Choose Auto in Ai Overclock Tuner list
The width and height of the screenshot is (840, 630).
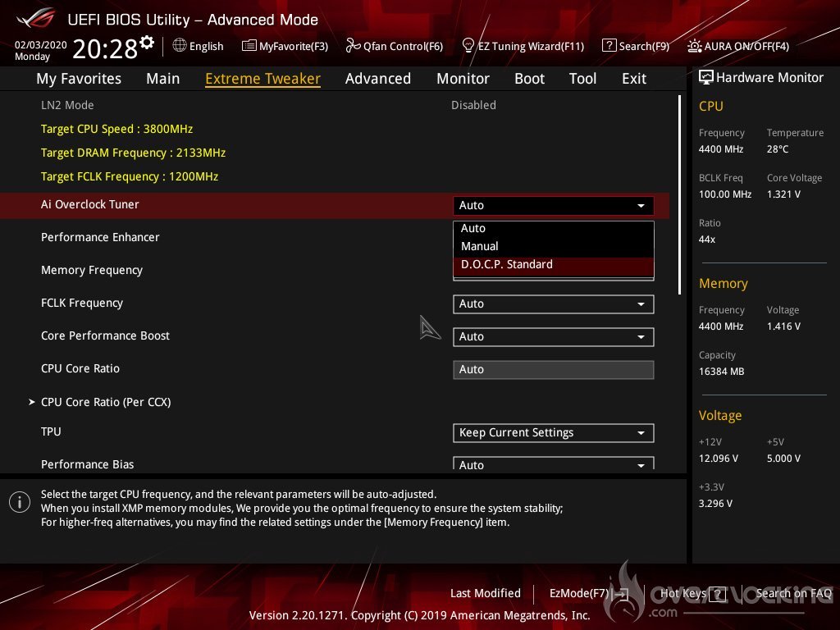[554, 228]
